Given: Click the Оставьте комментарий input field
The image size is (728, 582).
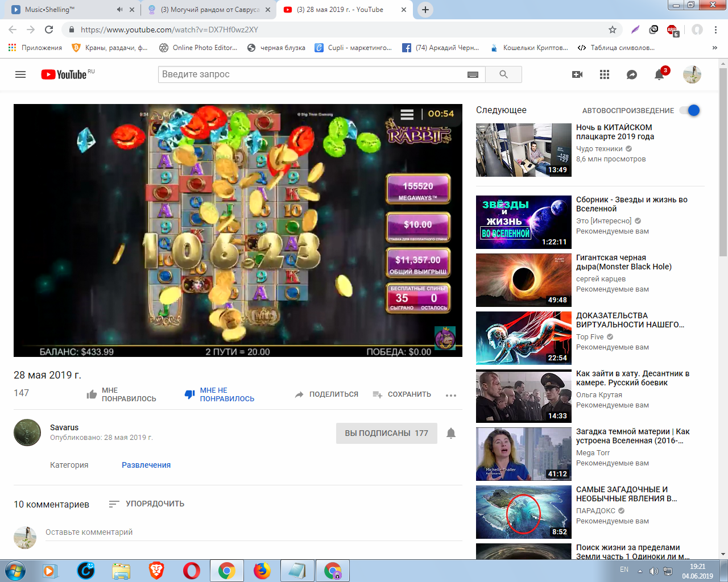Looking at the screenshot, I should tap(254, 533).
